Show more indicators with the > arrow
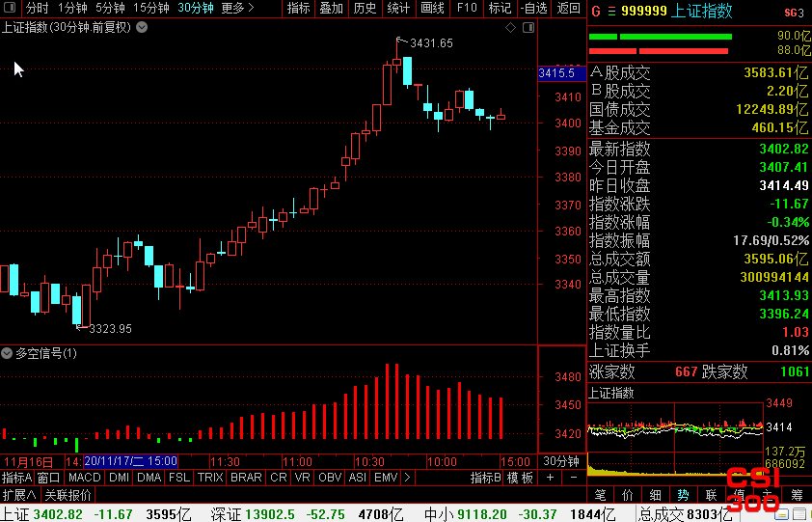Image resolution: width=812 pixels, height=522 pixels. point(408,478)
